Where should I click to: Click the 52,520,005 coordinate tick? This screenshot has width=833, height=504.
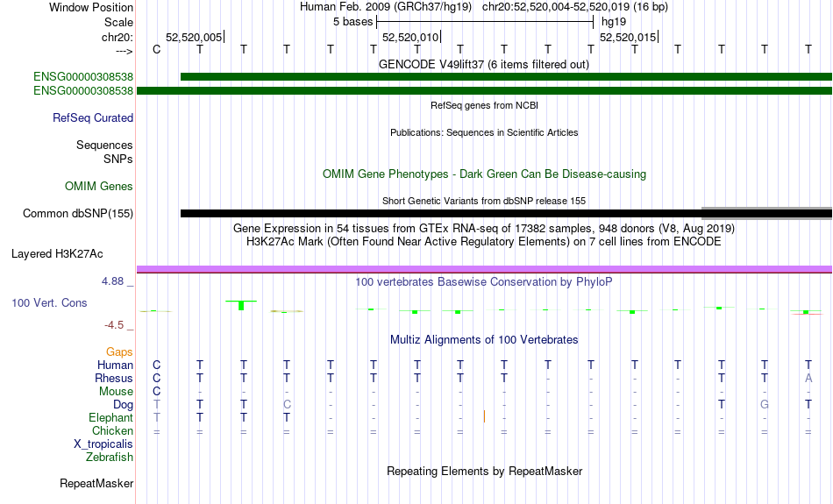pos(195,37)
